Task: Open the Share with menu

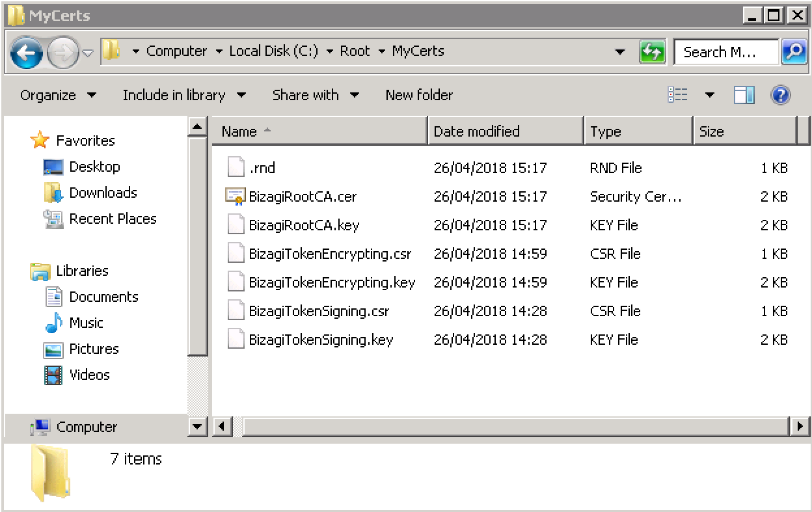Action: [316, 95]
